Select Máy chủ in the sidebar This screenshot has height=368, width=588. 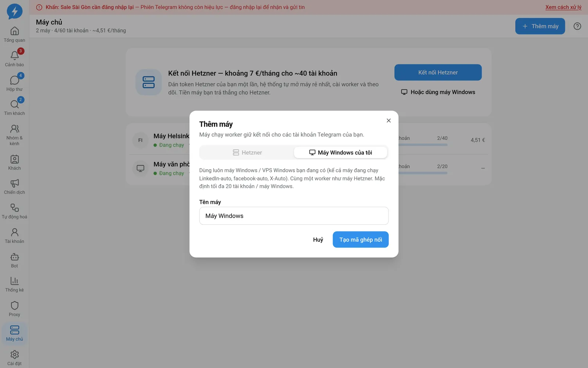[14, 334]
